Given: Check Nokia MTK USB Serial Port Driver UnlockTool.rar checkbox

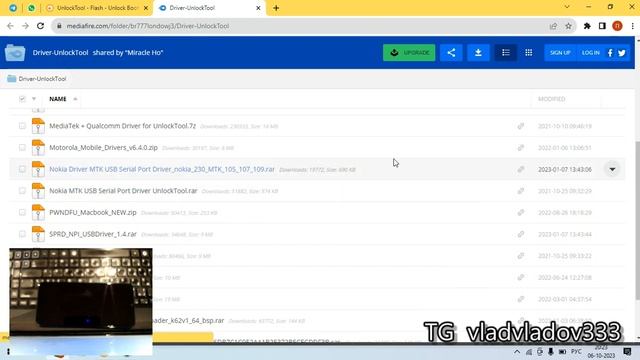Looking at the screenshot, I should click(22, 191).
